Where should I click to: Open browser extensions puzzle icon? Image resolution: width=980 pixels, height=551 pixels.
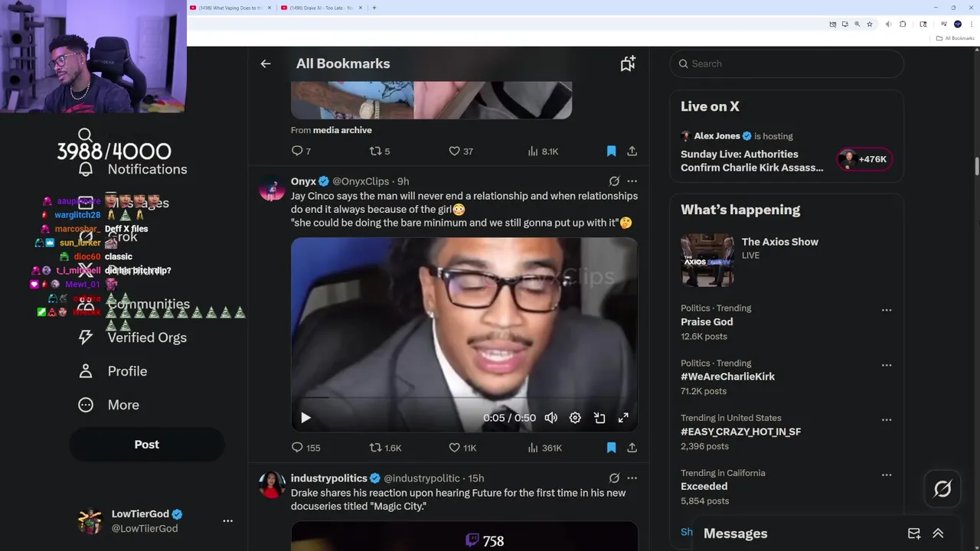point(903,24)
